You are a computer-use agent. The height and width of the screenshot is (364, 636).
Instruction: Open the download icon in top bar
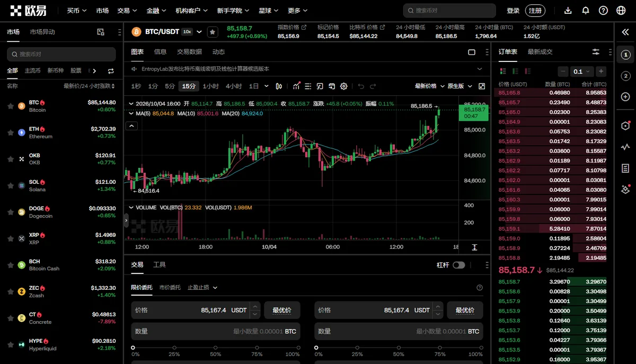click(568, 11)
